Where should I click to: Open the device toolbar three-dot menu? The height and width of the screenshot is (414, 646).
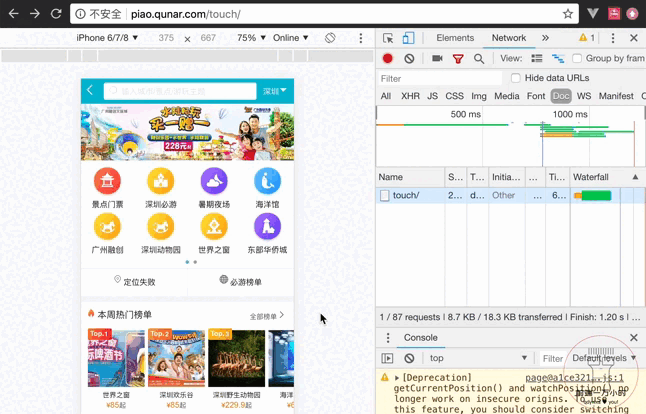coord(360,38)
